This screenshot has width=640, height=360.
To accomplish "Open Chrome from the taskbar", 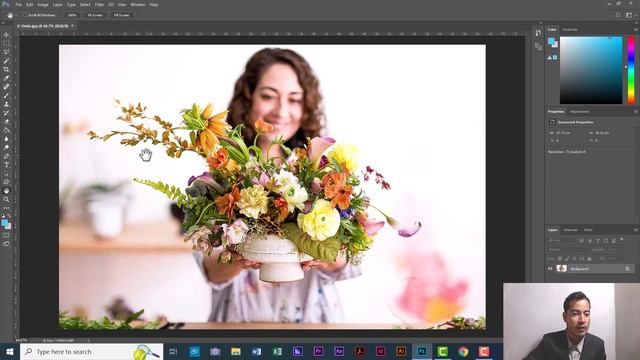I will pyautogui.click(x=463, y=351).
